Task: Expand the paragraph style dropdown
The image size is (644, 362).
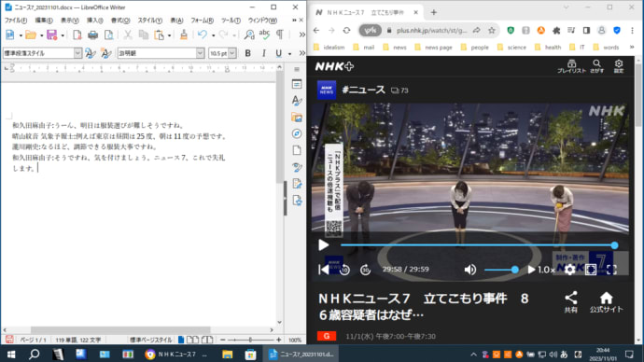Action: (77, 53)
